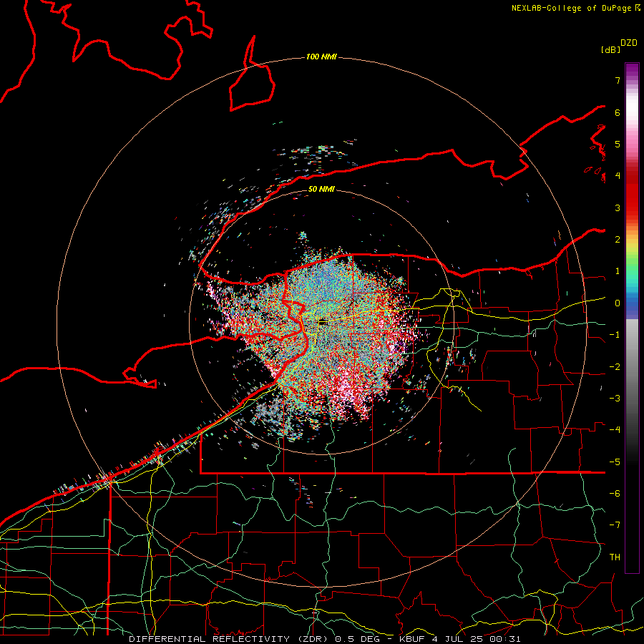Viewport: 644px width, 644px height.
Task: Click the -7 value on the color scale
Action: tap(615, 525)
